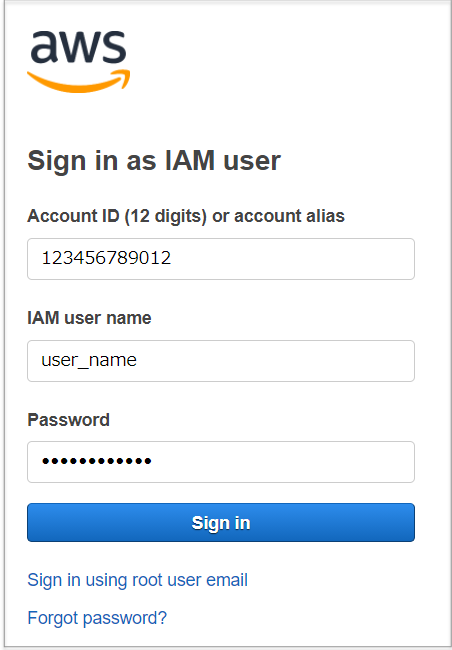This screenshot has height=650, width=452.
Task: Click on the masked password dots
Action: coord(97,461)
